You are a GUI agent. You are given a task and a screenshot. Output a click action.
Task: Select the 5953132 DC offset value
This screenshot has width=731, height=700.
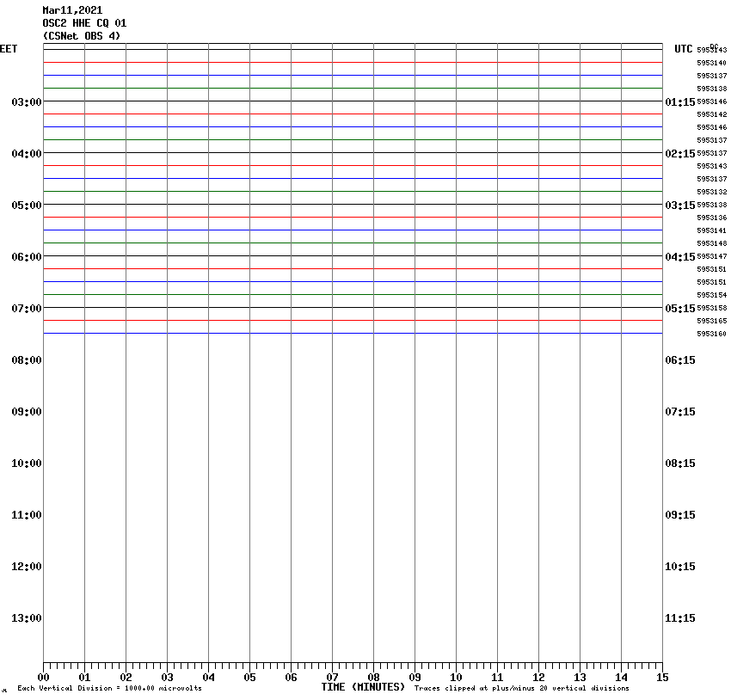(x=711, y=192)
